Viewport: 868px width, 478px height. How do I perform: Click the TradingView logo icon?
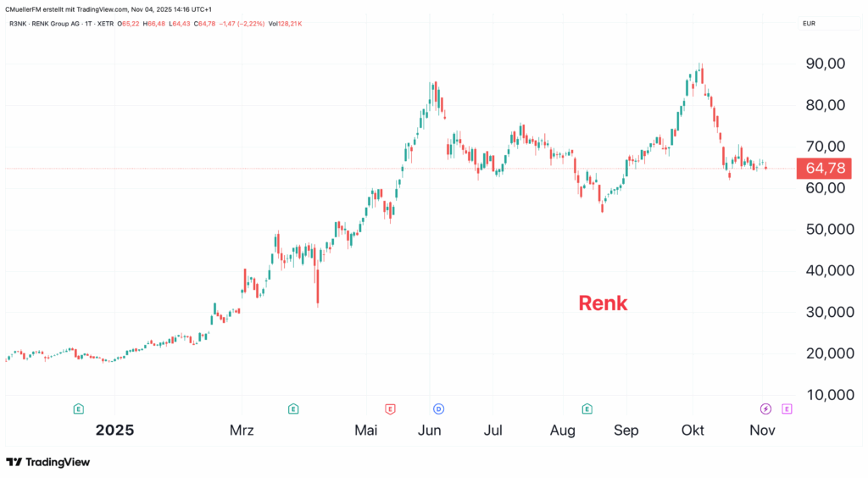pyautogui.click(x=14, y=462)
